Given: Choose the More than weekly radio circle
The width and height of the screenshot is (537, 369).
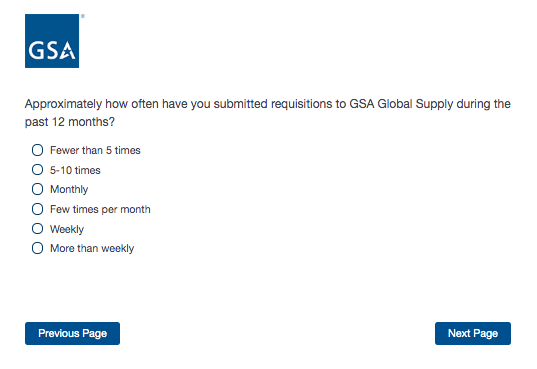Looking at the screenshot, I should point(37,248).
